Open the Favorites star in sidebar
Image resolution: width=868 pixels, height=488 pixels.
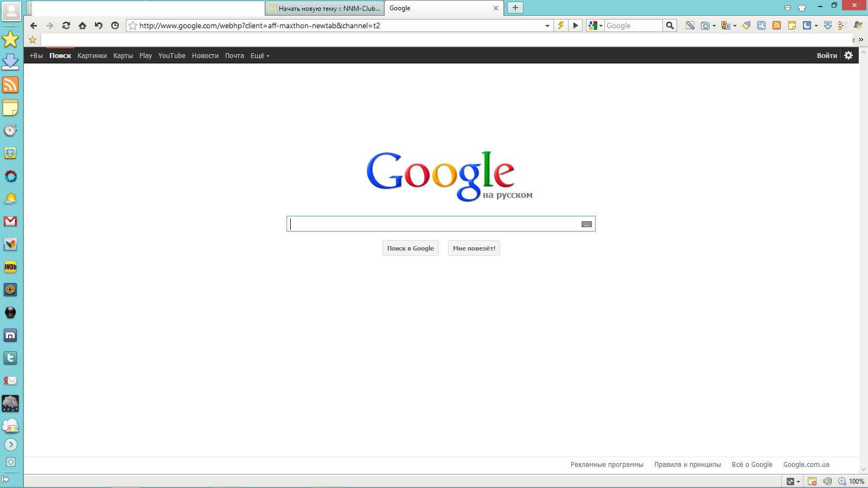(10, 39)
